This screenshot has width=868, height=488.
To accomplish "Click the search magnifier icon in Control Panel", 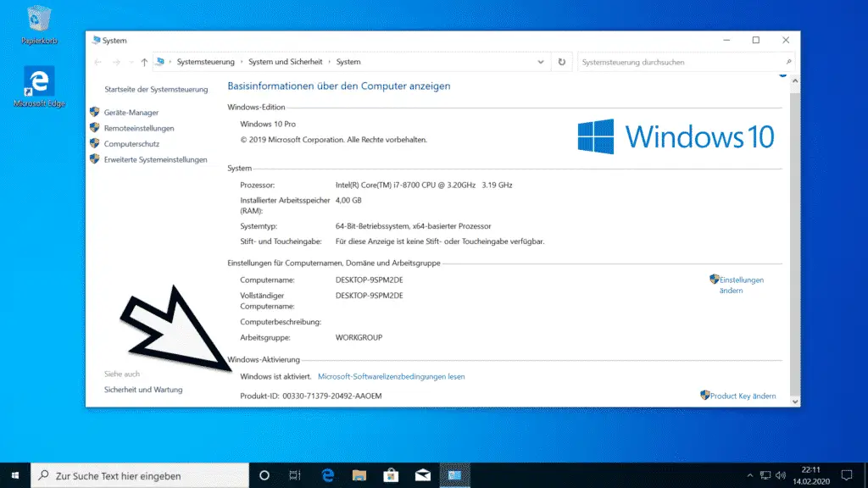I will coord(789,62).
